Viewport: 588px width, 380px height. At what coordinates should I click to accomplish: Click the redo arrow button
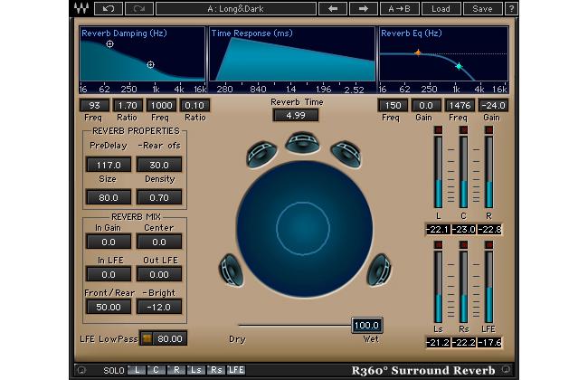[138, 9]
